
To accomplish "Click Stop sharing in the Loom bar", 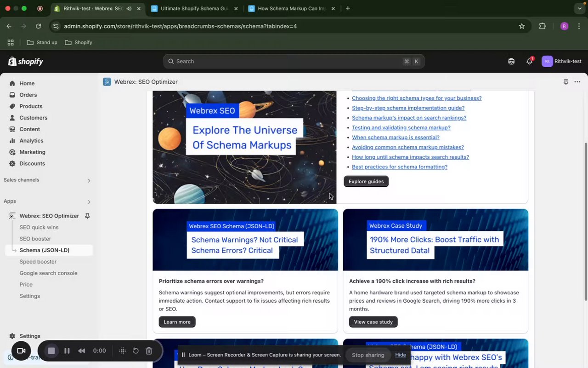I will tap(368, 355).
